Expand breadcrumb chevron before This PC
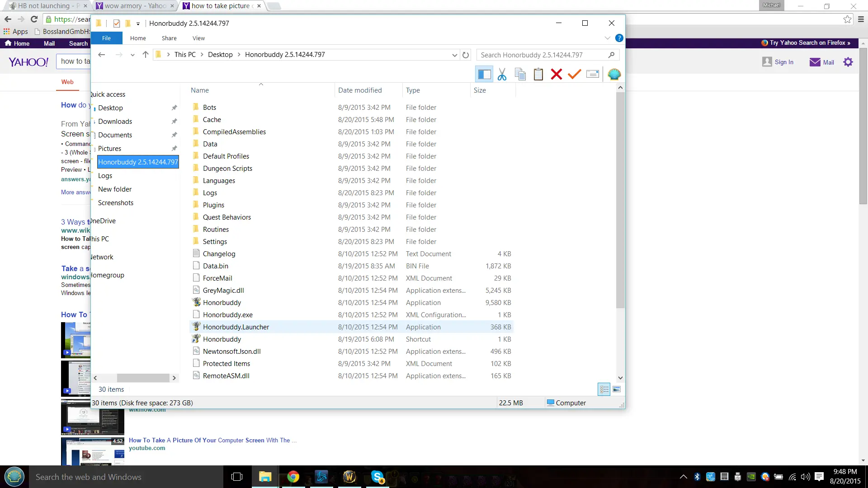Viewport: 868px width, 488px height. coord(169,55)
